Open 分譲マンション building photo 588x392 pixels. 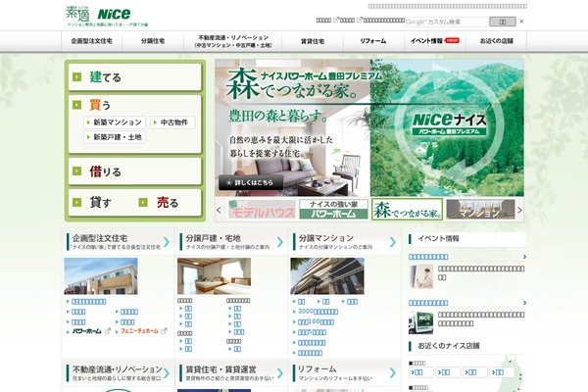pos(327,276)
